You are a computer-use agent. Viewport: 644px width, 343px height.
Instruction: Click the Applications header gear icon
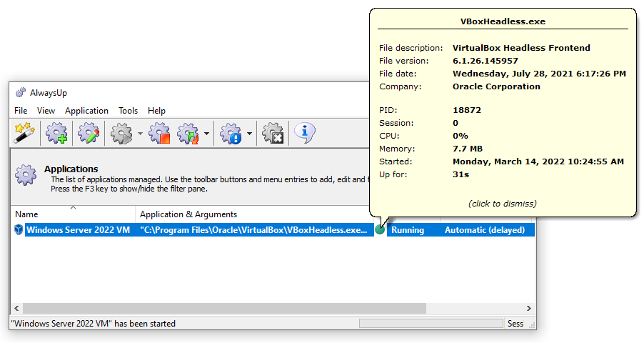tap(26, 175)
